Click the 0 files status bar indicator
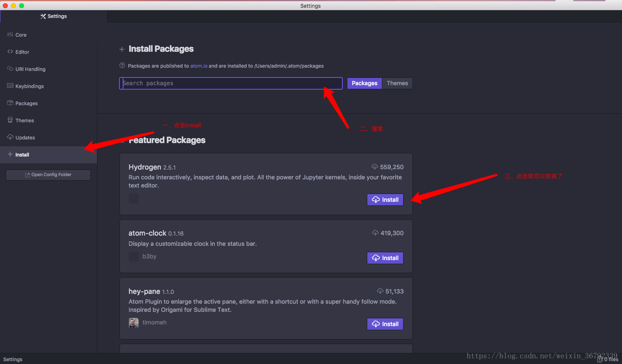 tap(608, 360)
